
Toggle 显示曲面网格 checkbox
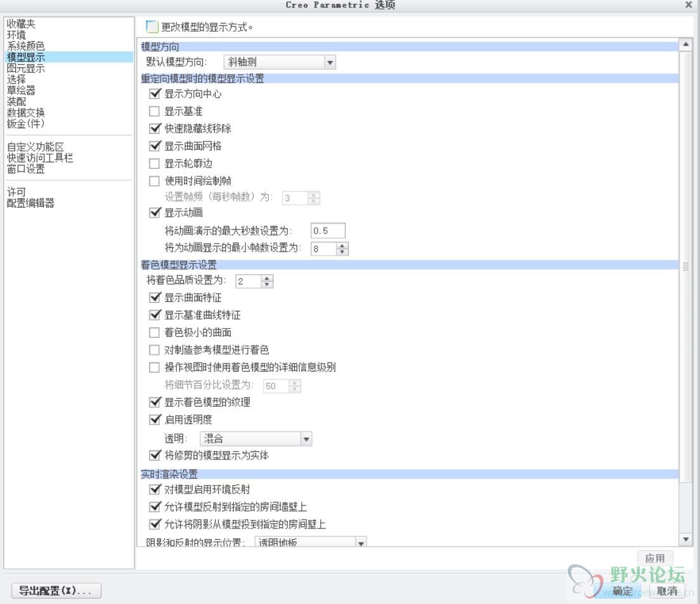155,146
